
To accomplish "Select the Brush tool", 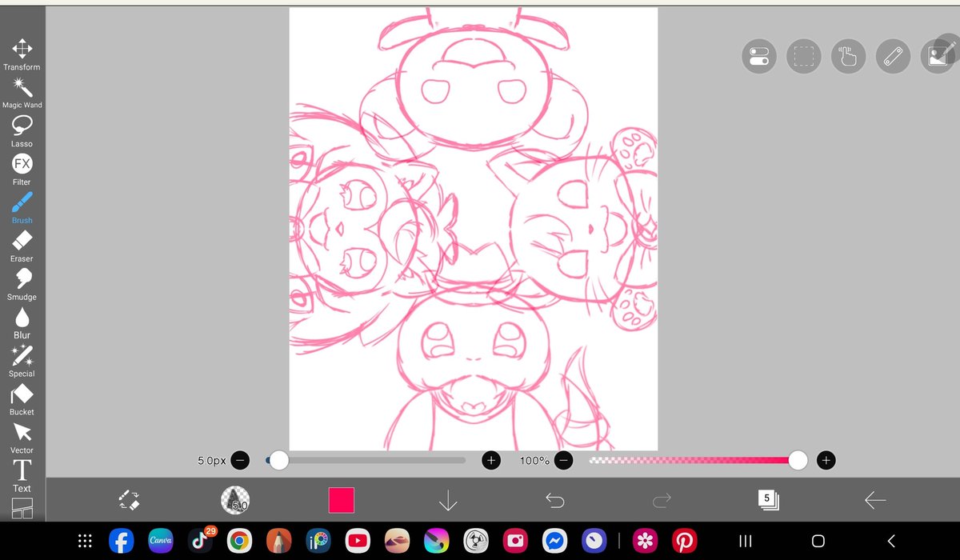I will click(22, 208).
